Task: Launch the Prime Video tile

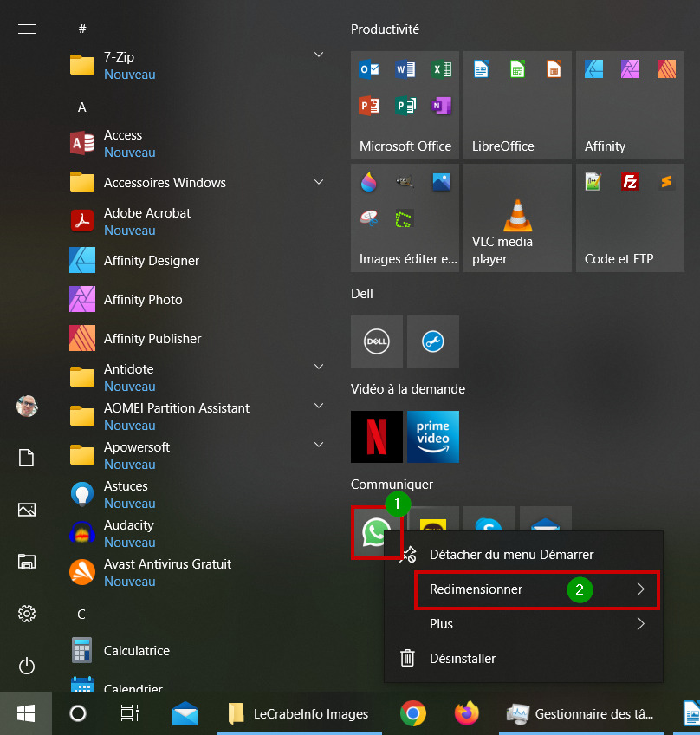Action: tap(433, 437)
